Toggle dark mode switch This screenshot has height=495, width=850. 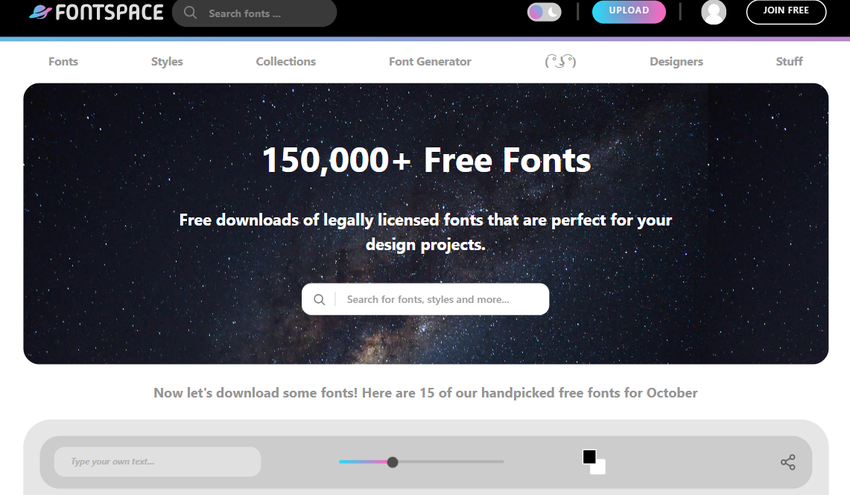(545, 12)
